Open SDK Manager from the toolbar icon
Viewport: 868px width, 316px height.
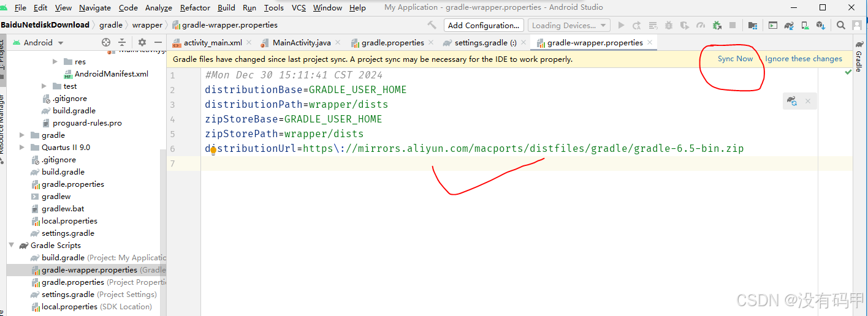click(821, 25)
